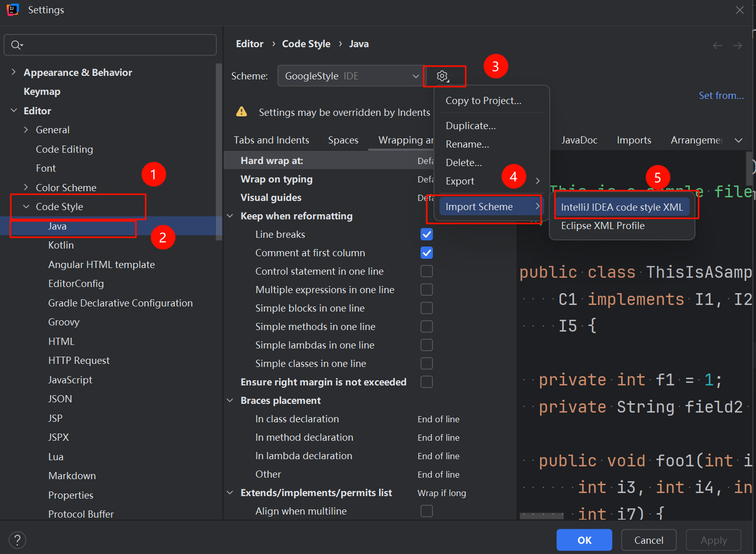Image resolution: width=756 pixels, height=554 pixels.
Task: Collapse the Editor tree node
Action: pos(13,111)
